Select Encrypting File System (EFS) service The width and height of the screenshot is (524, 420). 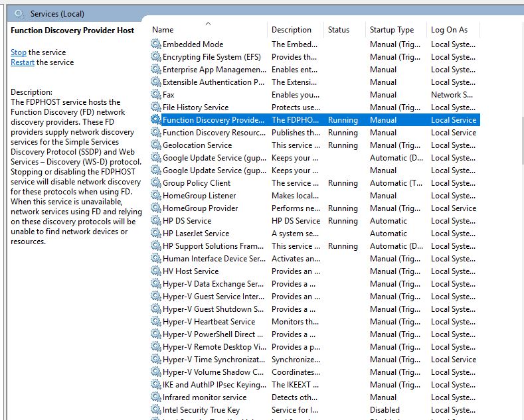[x=211, y=57]
